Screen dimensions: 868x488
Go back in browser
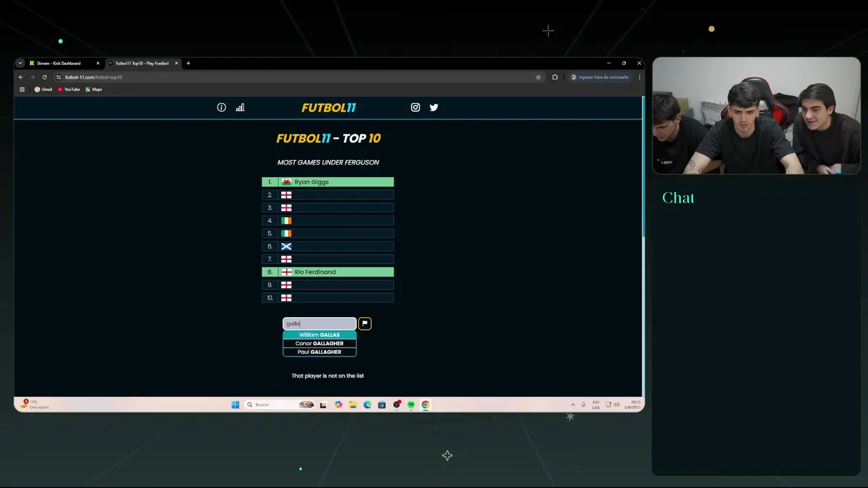tap(20, 77)
